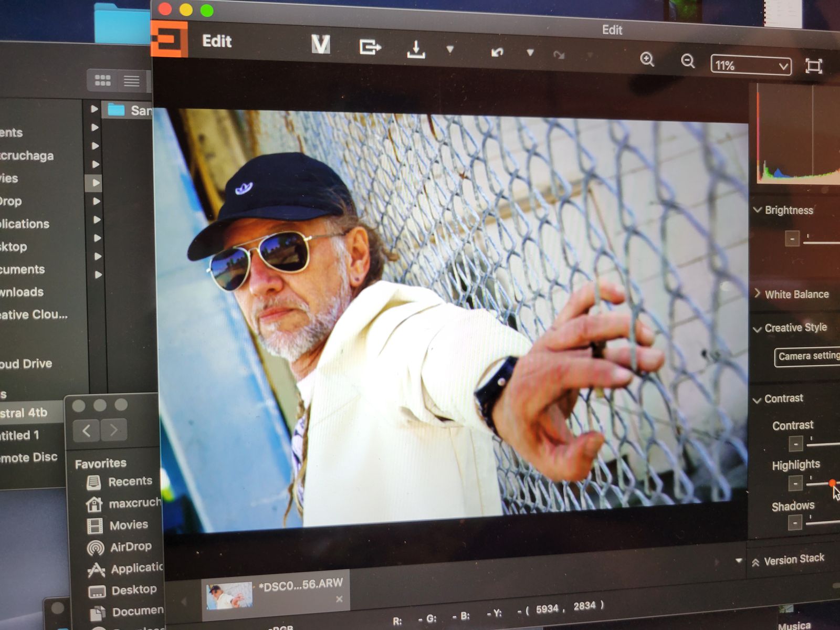
Task: Open the Camera settings style dropdown
Action: (x=807, y=356)
